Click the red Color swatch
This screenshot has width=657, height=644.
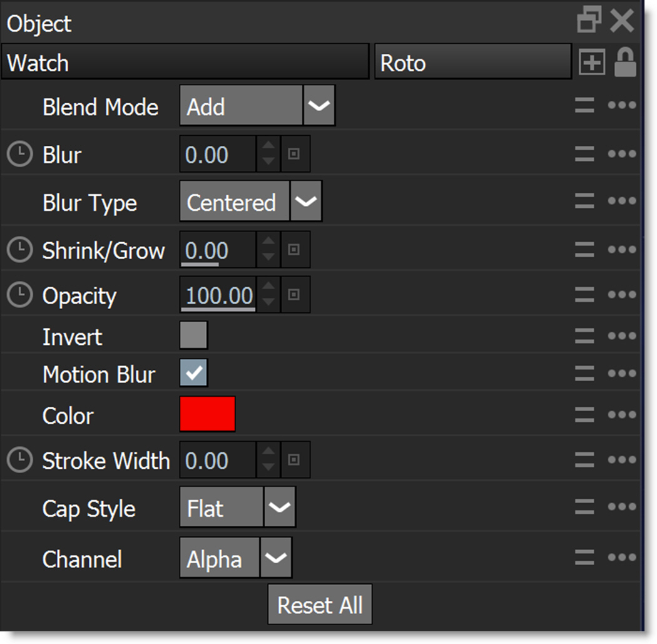pyautogui.click(x=207, y=414)
